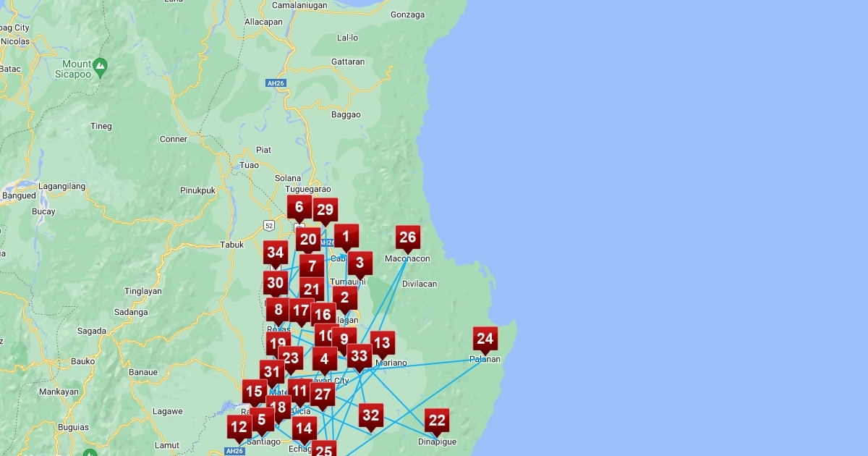Click the Baggao town label
The width and height of the screenshot is (868, 456).
pos(345,114)
